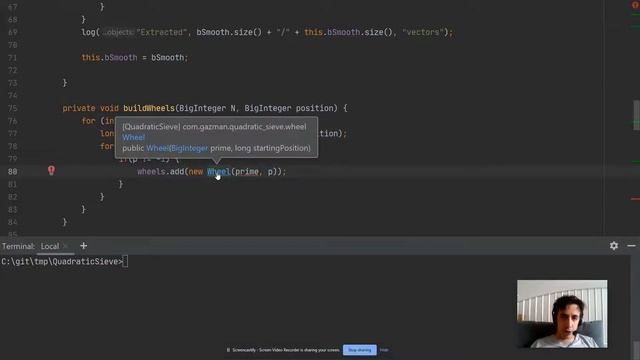The height and width of the screenshot is (360, 640).
Task: Click the 'for' keyword on line 76
Action: [x=88, y=121]
